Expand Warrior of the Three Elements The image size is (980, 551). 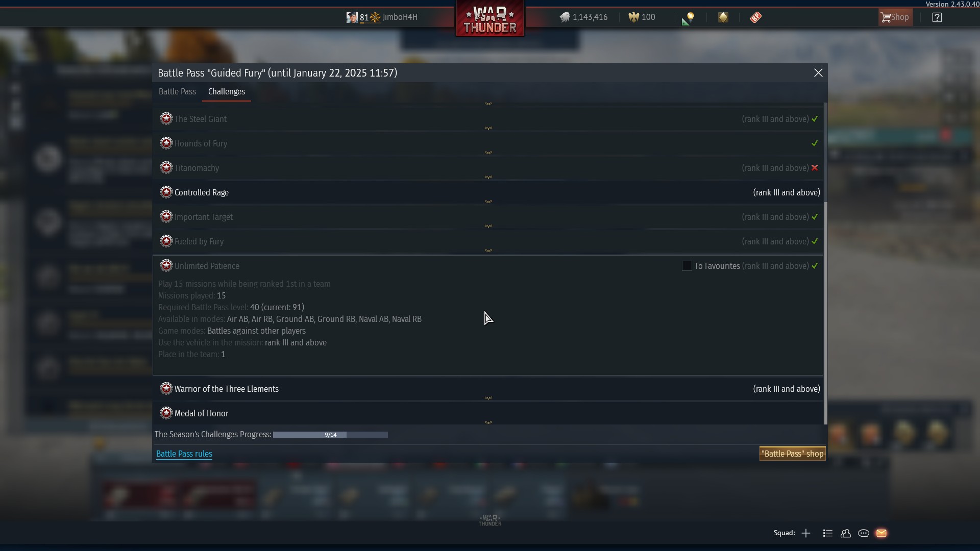(487, 389)
